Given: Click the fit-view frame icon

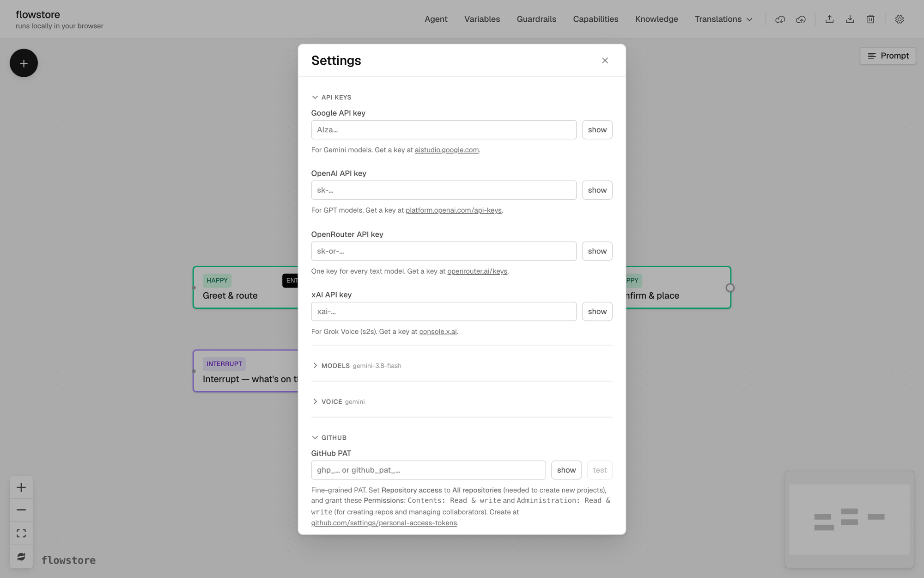Looking at the screenshot, I should pos(21,533).
